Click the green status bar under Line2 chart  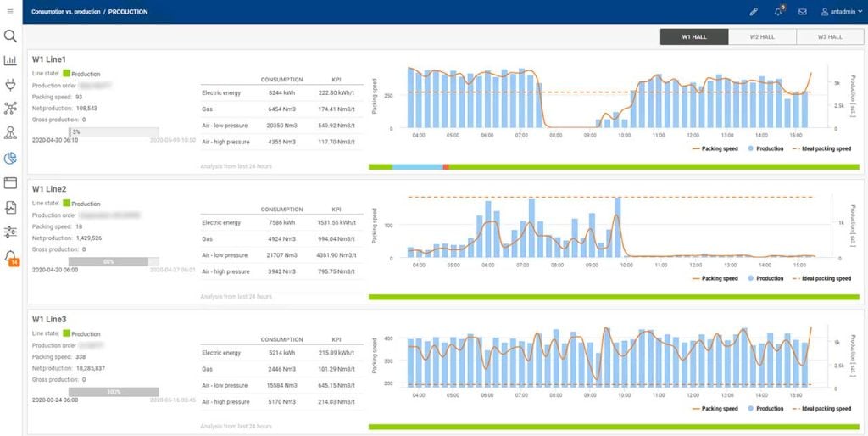[614, 297]
